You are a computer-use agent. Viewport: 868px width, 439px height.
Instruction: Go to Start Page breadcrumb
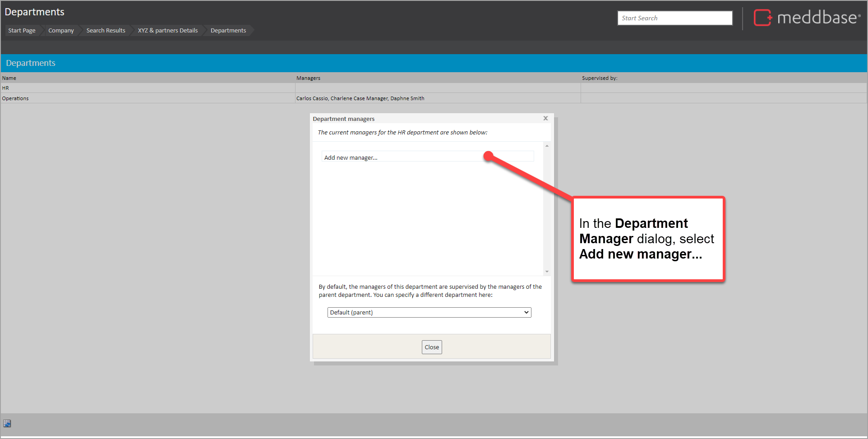(x=22, y=31)
